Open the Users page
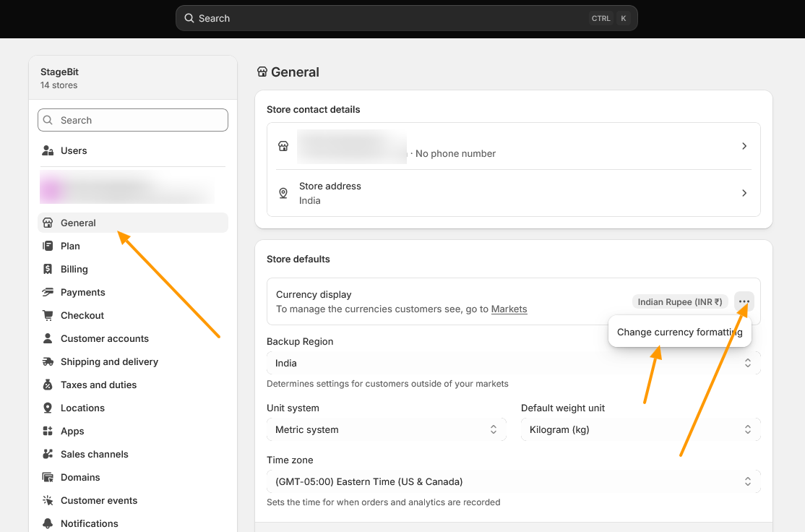This screenshot has height=532, width=805. tap(132, 150)
